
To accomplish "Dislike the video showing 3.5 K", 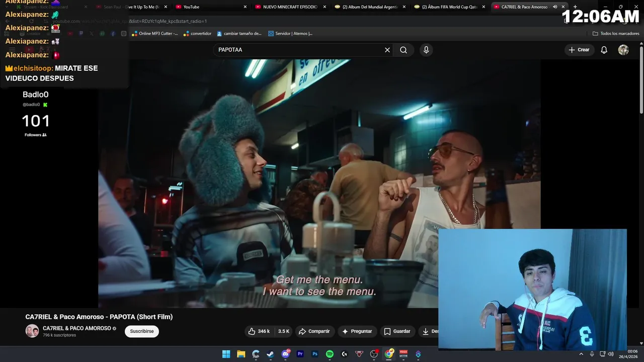I will pos(284,331).
